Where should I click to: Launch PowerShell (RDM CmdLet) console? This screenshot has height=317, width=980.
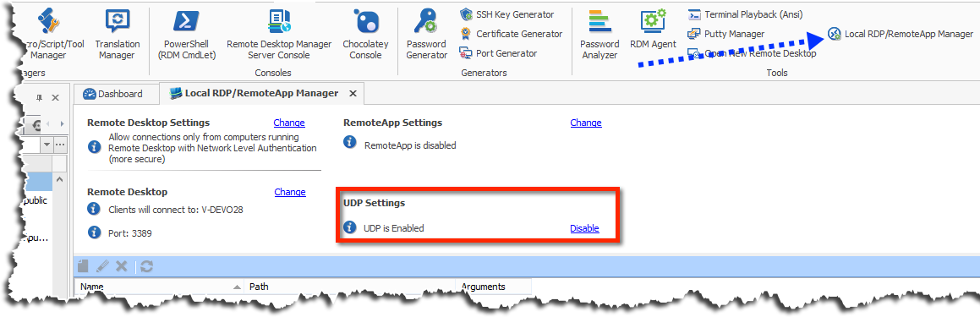[186, 34]
